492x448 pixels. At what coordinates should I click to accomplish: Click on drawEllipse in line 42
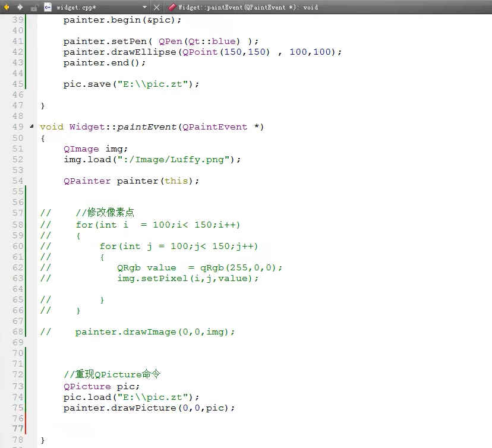144,52
